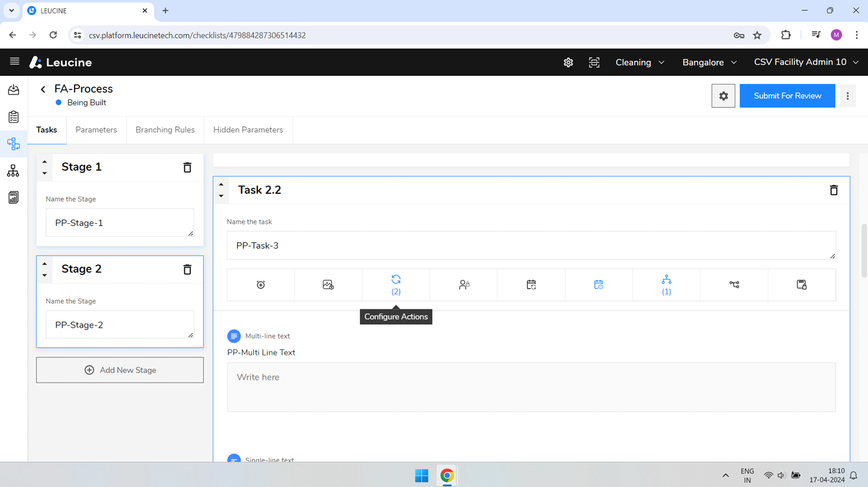Viewport: 868px width, 487px height.
Task: Open a new browser tab
Action: tap(165, 11)
